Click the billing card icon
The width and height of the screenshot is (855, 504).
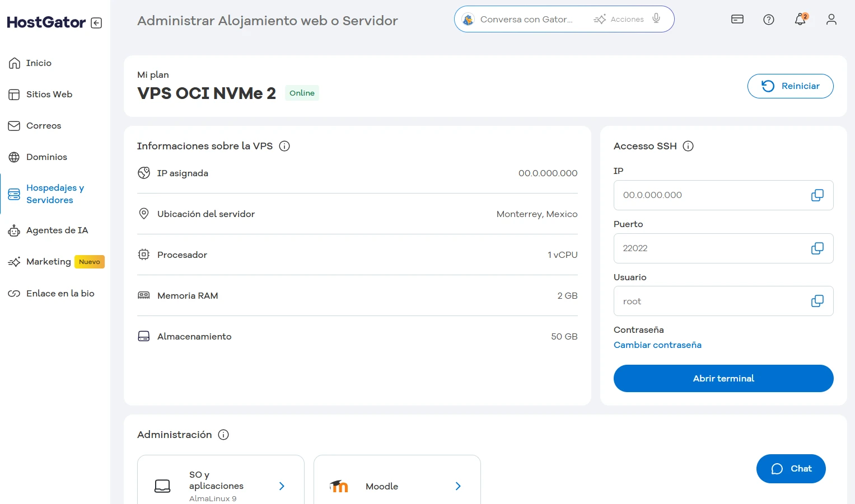[737, 19]
